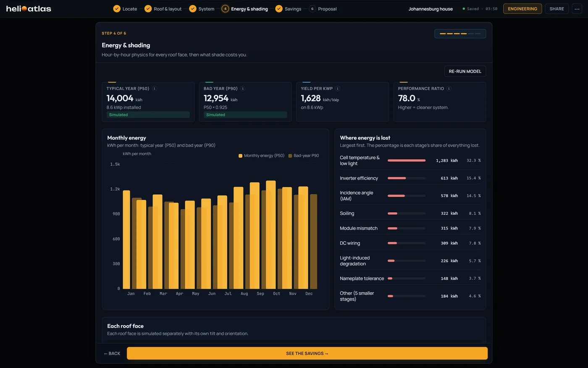Viewport: 588px width, 368px height.
Task: Toggle Bad-year P90 legend series
Action: 304,156
